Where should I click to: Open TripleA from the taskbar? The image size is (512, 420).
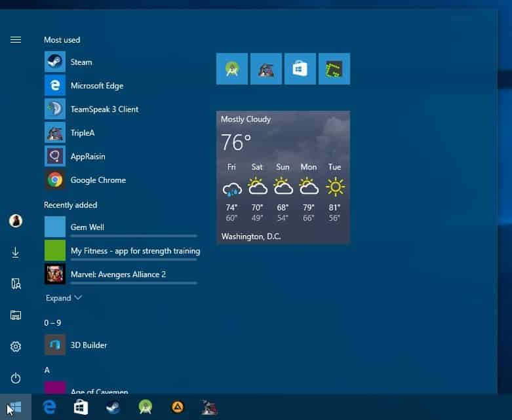tap(209, 407)
